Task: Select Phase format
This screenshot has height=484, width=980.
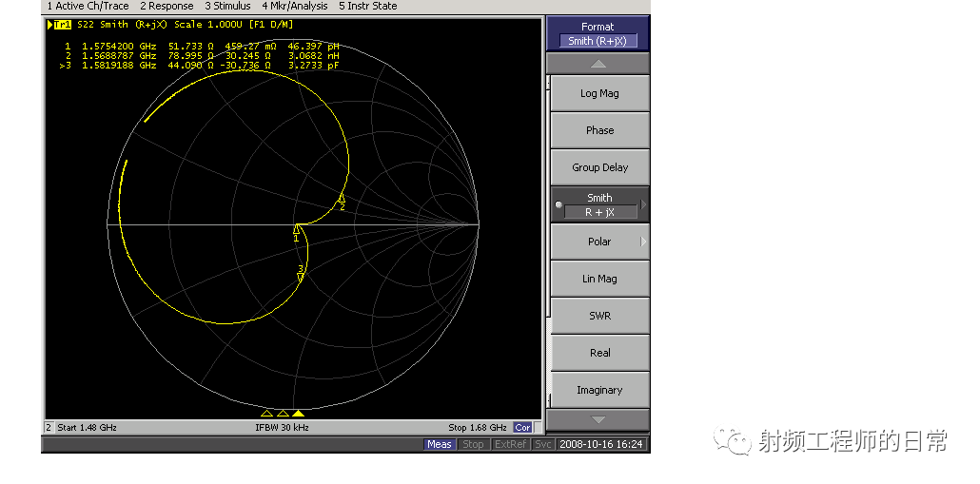Action: point(599,130)
